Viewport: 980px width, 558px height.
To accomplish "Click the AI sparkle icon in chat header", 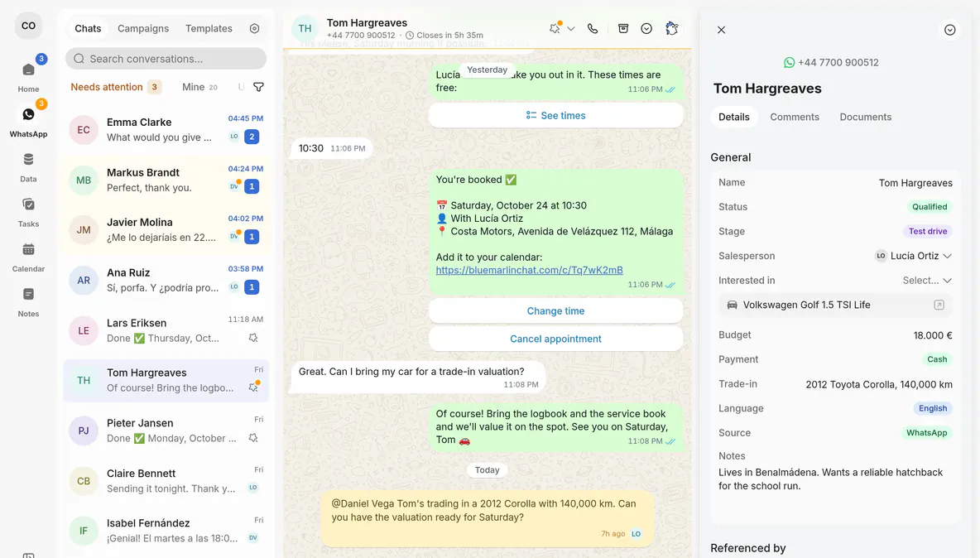I will (x=555, y=28).
